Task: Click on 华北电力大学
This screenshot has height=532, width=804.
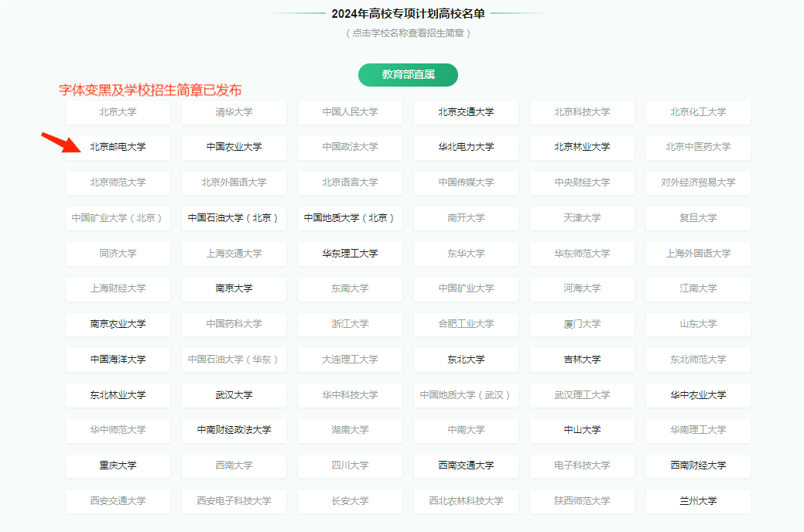Action: click(x=466, y=147)
